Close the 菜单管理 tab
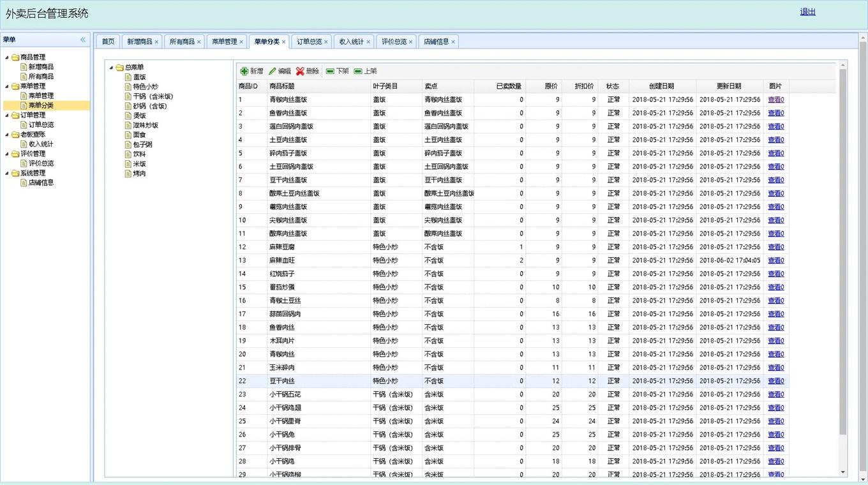This screenshot has width=868, height=485. tap(241, 42)
